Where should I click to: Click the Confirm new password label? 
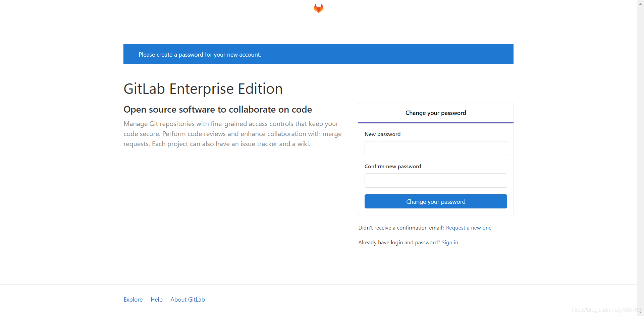(x=393, y=167)
